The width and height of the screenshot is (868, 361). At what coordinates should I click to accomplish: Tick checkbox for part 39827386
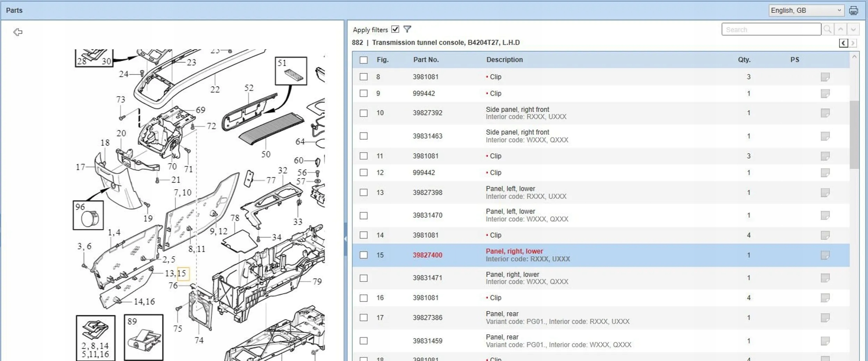[364, 318]
